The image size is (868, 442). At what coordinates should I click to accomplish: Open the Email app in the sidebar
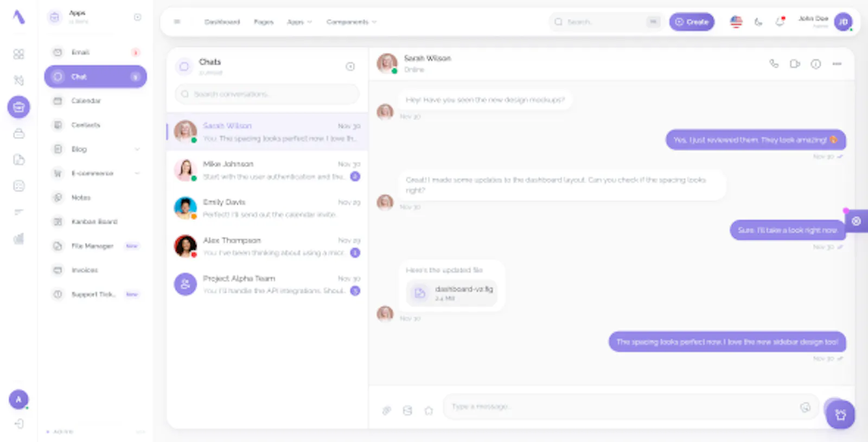pyautogui.click(x=95, y=52)
